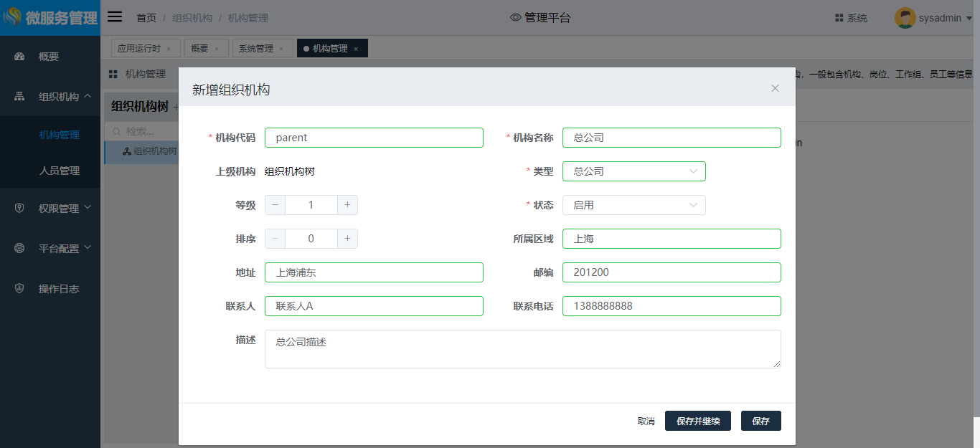Screen dimensions: 980x448
Task: Increase 等级 value with plus button
Action: pyautogui.click(x=347, y=205)
